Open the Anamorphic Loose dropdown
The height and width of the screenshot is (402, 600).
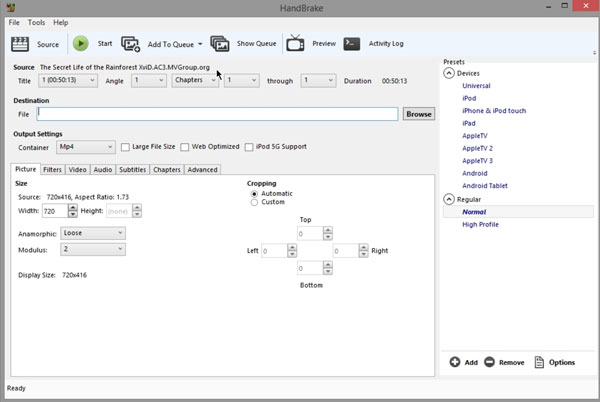93,233
